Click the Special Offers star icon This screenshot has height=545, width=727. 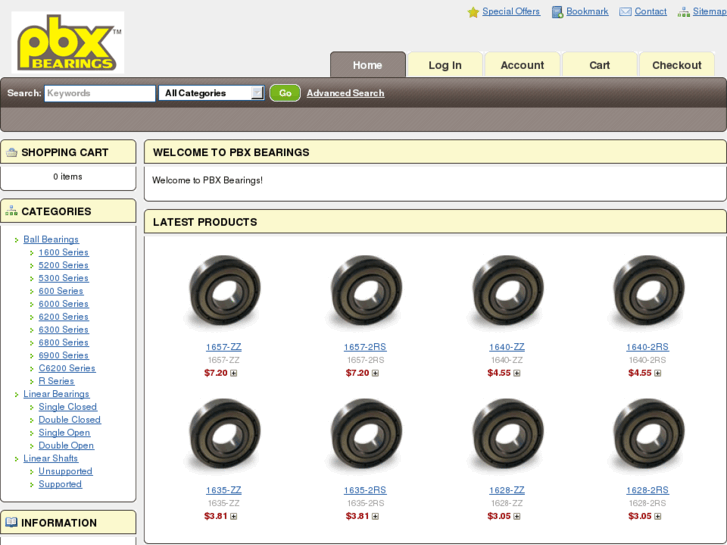[473, 12]
